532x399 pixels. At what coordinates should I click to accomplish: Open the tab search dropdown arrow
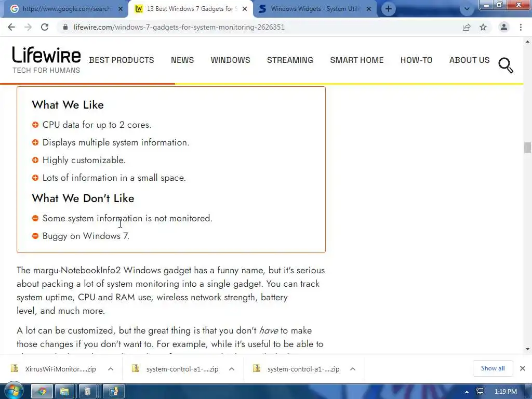[x=467, y=9]
